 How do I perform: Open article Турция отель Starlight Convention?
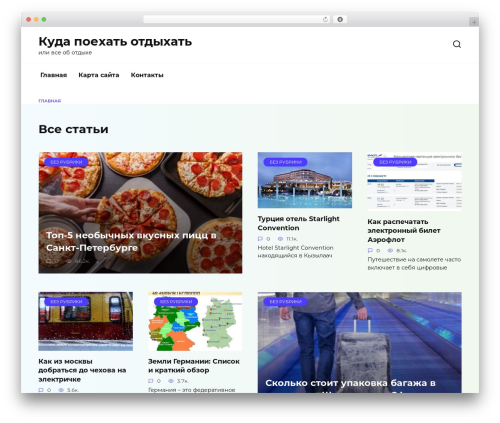click(298, 223)
